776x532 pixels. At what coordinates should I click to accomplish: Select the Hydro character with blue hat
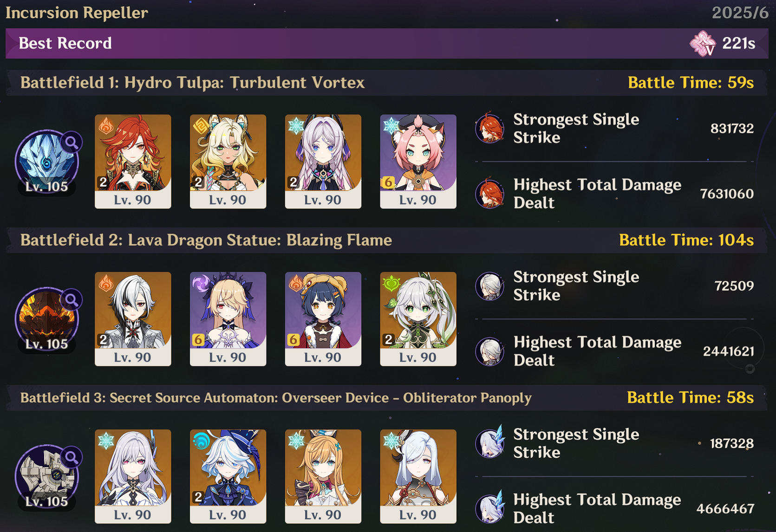coord(228,476)
